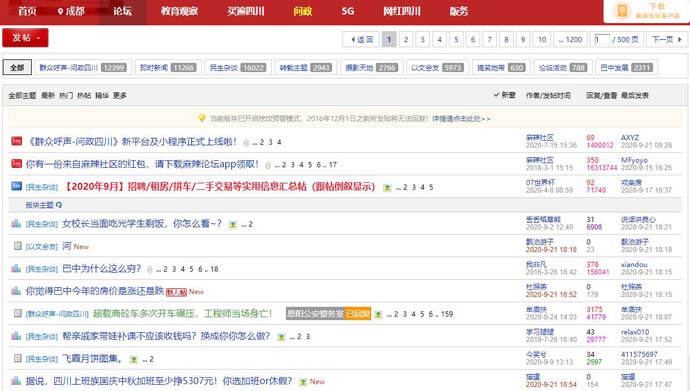Click poll icon beside 巴中今年的房价 thread
The width and height of the screenshot is (690, 391).
16,291
